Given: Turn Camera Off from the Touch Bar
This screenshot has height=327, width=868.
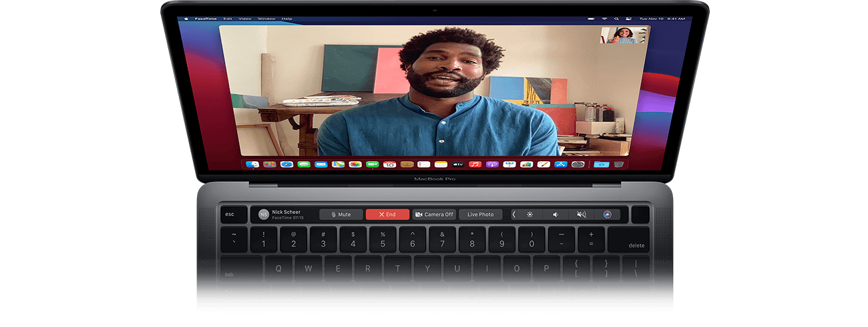Looking at the screenshot, I should 433,215.
